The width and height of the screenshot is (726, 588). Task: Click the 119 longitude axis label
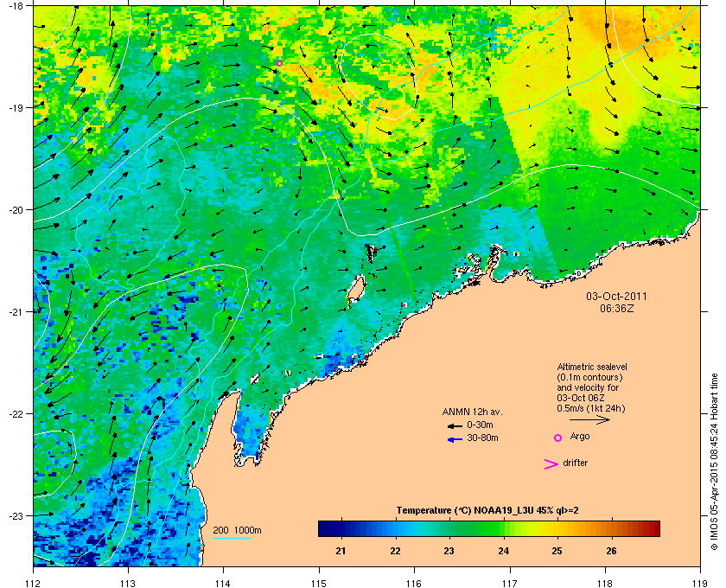pyautogui.click(x=700, y=583)
